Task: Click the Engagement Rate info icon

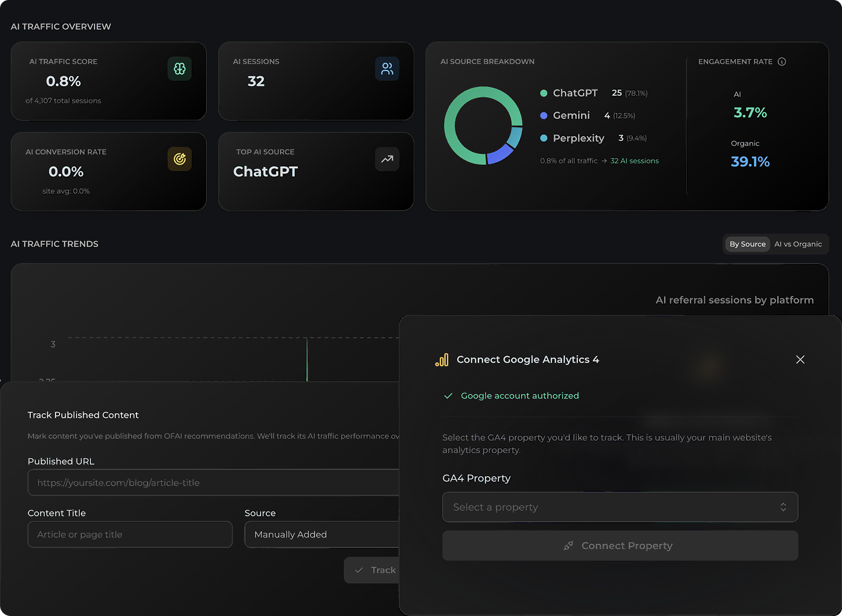Action: point(782,62)
